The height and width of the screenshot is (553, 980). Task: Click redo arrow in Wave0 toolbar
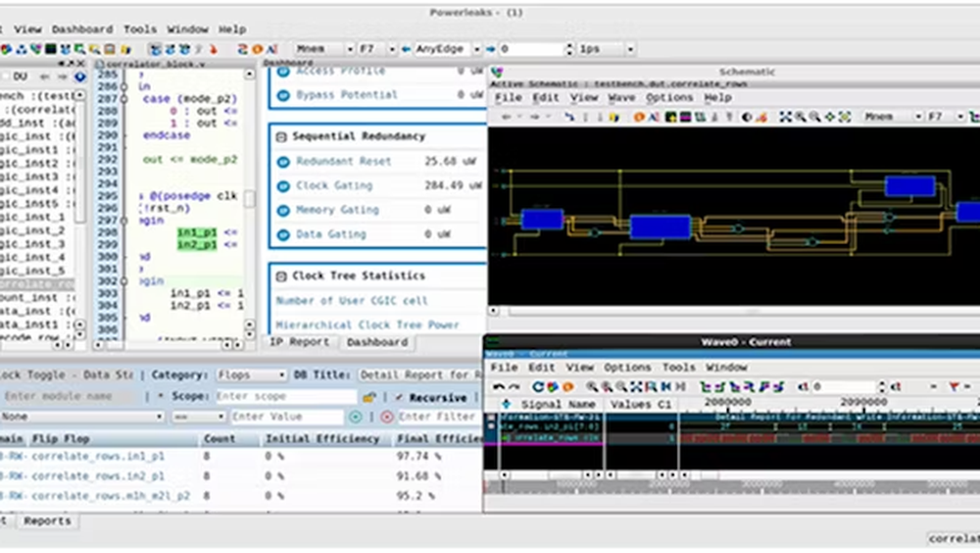coord(514,387)
